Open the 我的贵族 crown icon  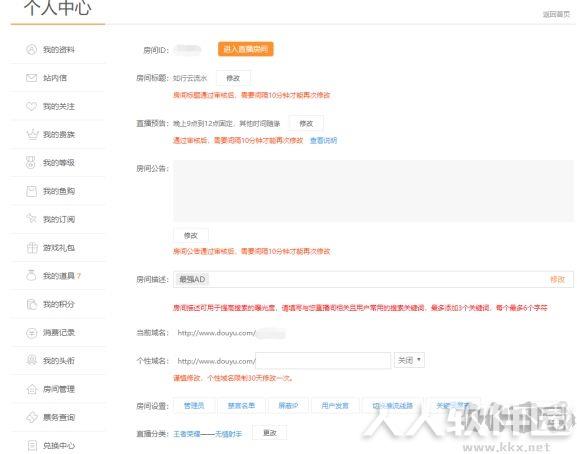coord(32,134)
